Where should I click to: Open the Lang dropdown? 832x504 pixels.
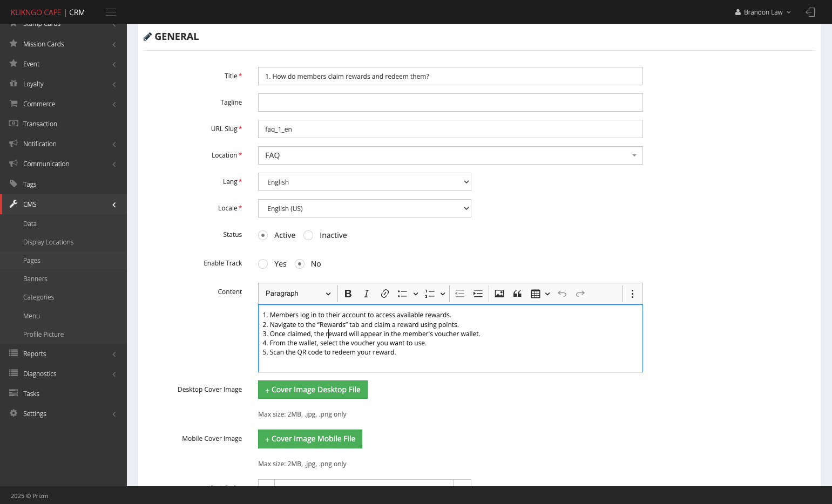pyautogui.click(x=364, y=182)
